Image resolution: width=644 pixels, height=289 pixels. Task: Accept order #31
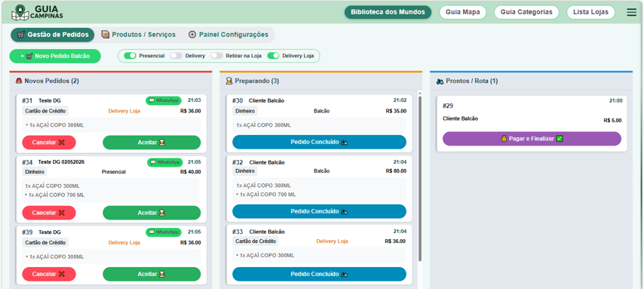[152, 143]
